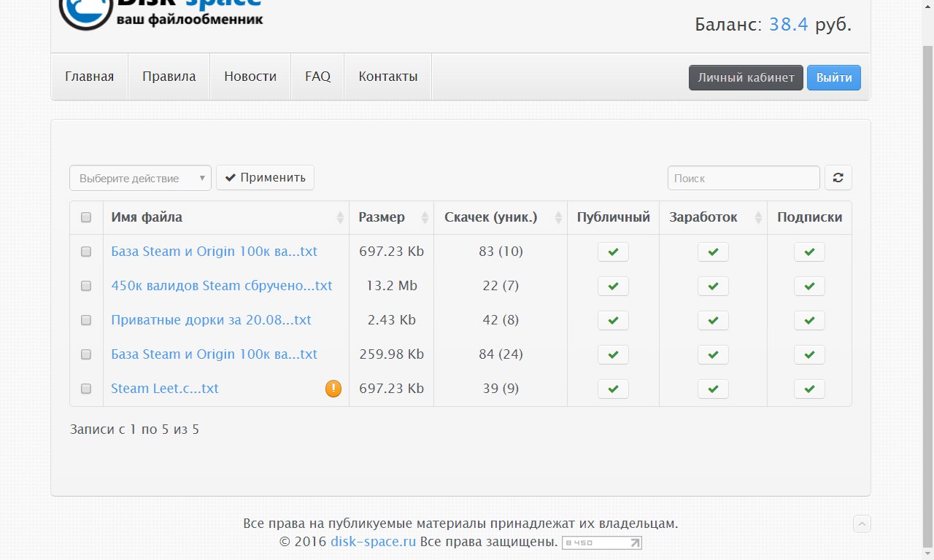The width and height of the screenshot is (934, 560).
Task: Sort by Размер column
Action: (x=392, y=217)
